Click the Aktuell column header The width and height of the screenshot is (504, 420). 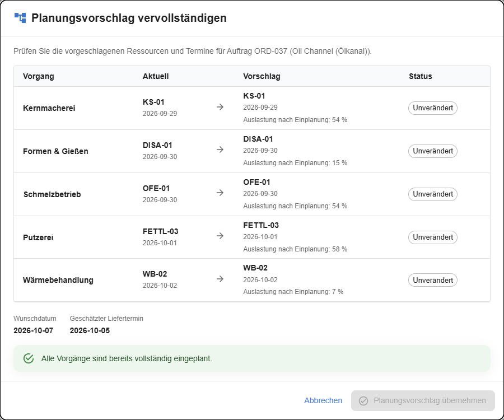click(x=156, y=76)
